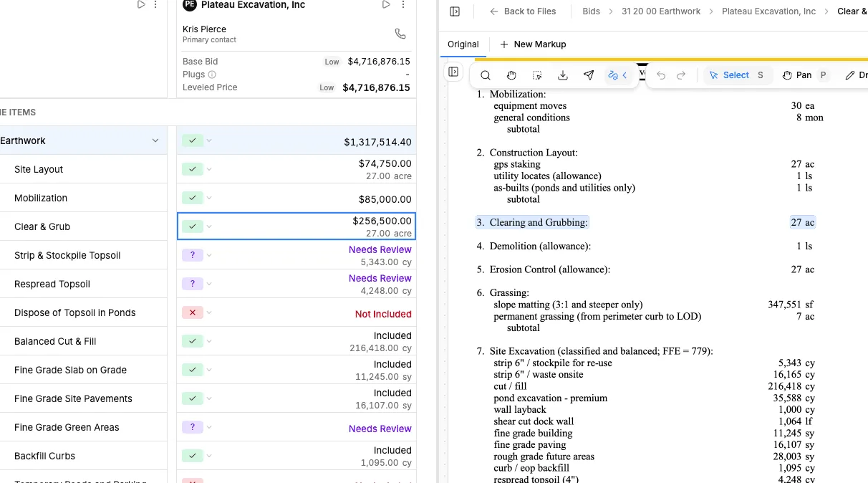
Task: Select the Site Layout line item
Action: click(x=39, y=169)
